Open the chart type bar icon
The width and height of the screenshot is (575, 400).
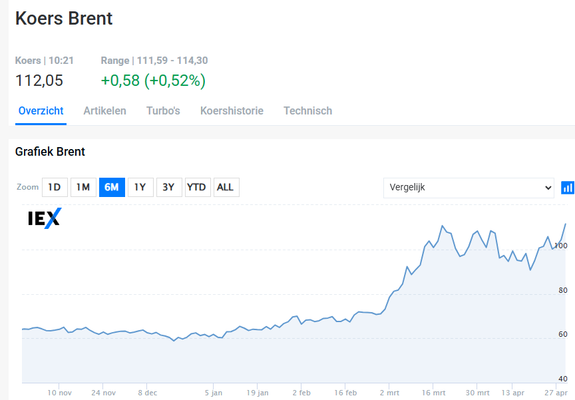568,187
